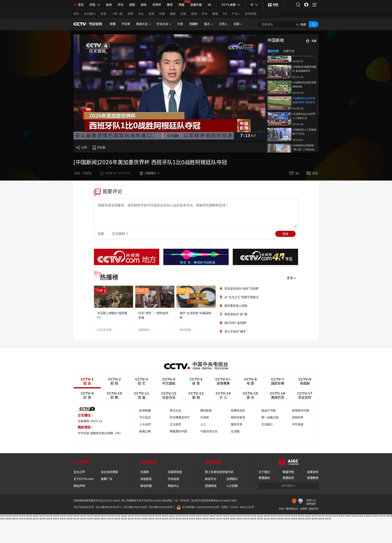The image size is (392, 543).
Task: Select the CCTV-13 新闻 channel tab
Action: coord(196,396)
